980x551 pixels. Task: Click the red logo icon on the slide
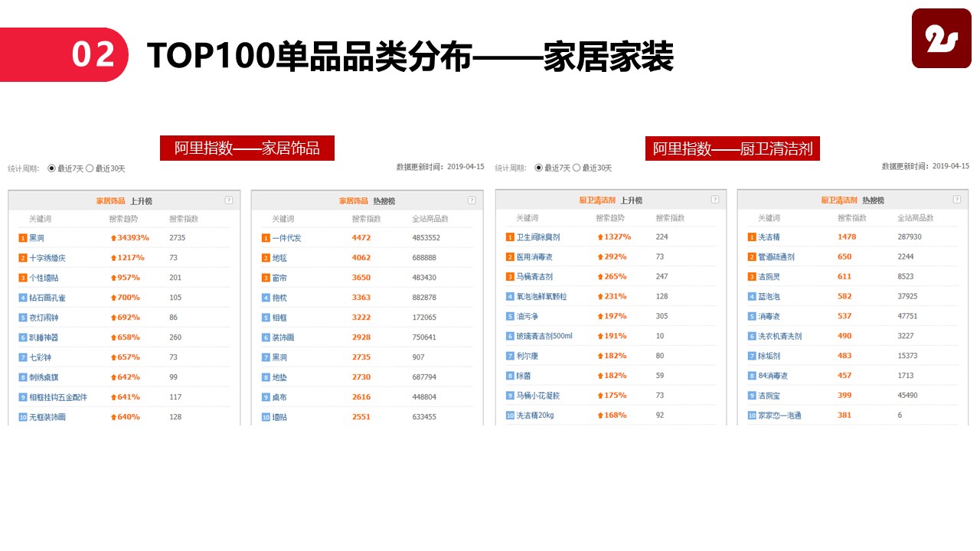pyautogui.click(x=941, y=38)
